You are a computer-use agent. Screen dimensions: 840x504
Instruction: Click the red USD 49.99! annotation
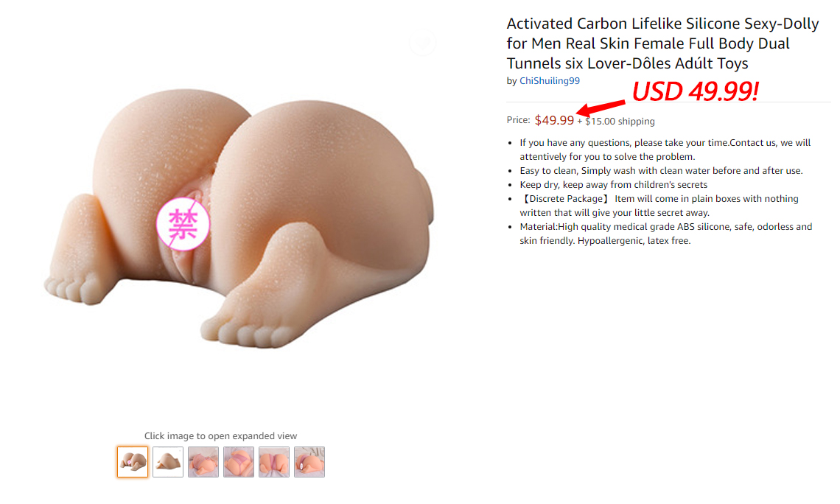click(696, 91)
